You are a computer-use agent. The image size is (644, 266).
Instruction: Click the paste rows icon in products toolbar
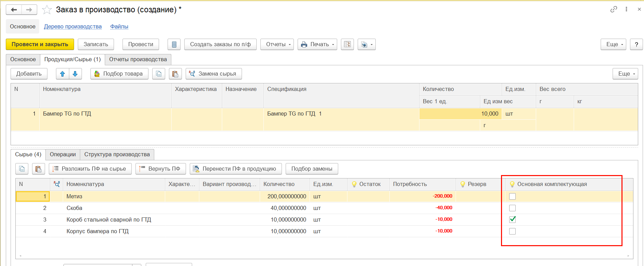175,74
